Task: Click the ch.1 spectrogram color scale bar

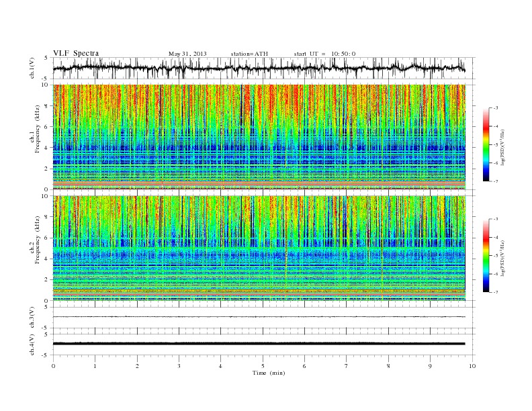Action: pos(486,145)
